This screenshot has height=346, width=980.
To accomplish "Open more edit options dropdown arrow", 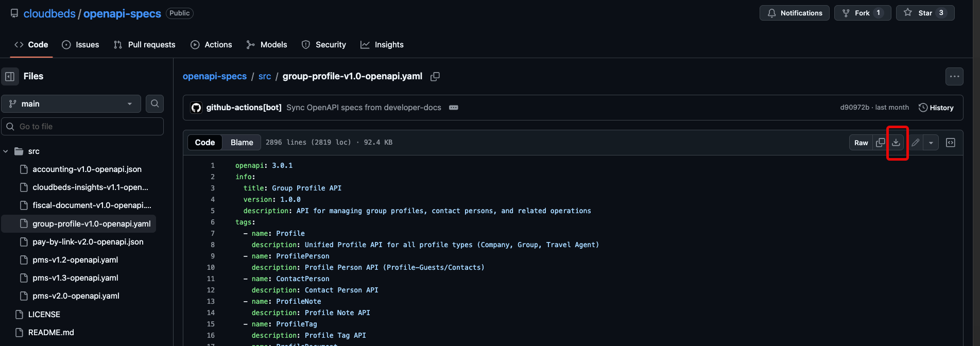I will [931, 143].
